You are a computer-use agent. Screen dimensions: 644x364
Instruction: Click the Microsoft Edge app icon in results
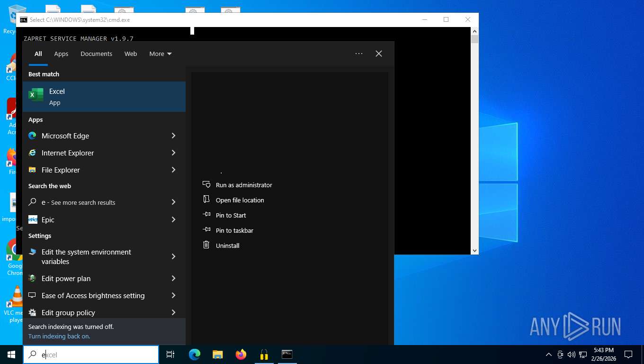coord(32,136)
